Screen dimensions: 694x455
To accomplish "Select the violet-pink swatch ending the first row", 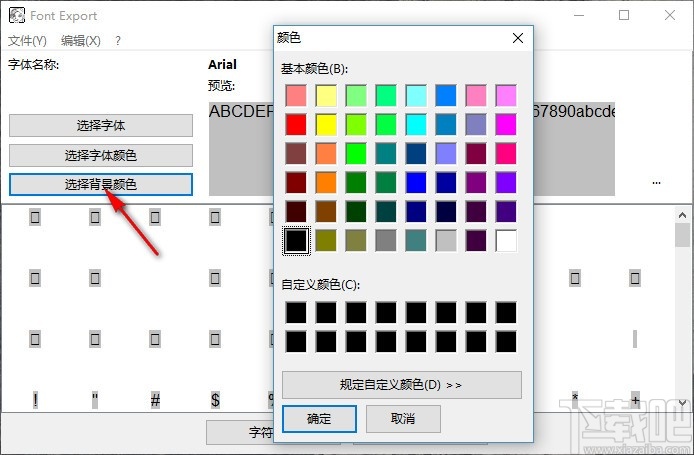I will (x=506, y=96).
